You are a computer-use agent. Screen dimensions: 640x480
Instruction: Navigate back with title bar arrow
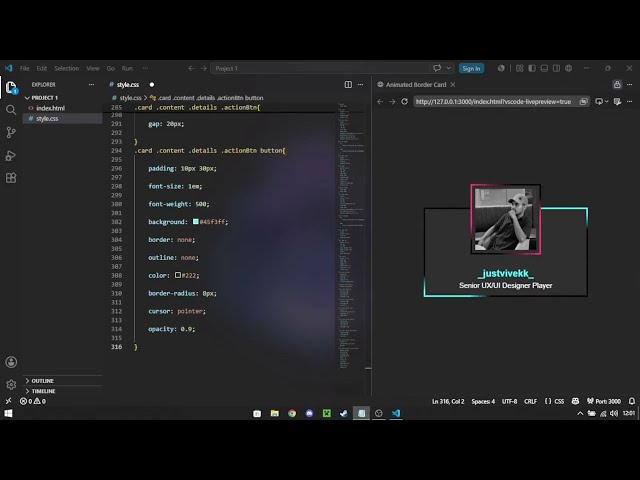pyautogui.click(x=191, y=68)
